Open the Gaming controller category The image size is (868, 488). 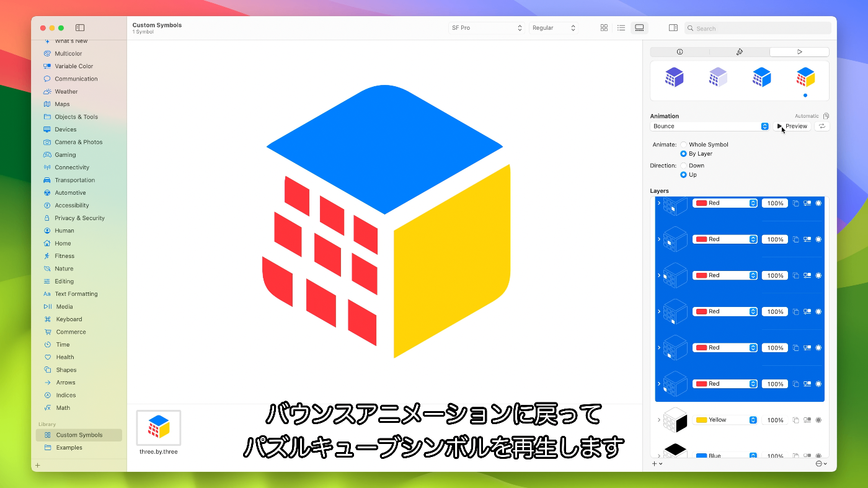tap(65, 155)
